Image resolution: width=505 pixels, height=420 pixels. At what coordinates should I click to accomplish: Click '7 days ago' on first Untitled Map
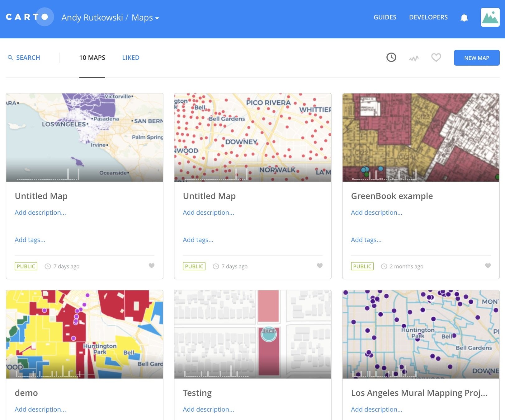coord(66,266)
